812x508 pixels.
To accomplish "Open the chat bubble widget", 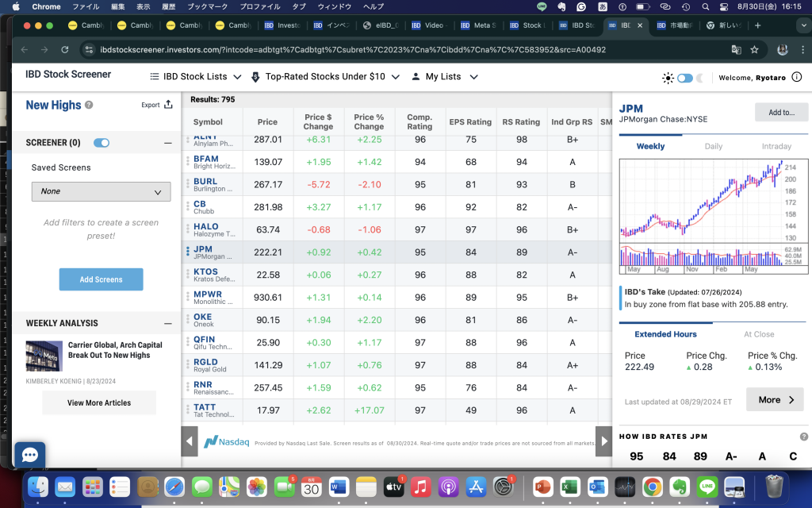I will point(29,455).
